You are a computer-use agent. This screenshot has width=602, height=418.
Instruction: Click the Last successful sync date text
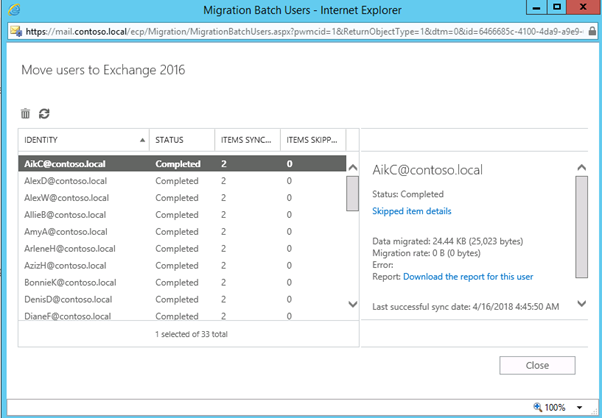point(466,307)
